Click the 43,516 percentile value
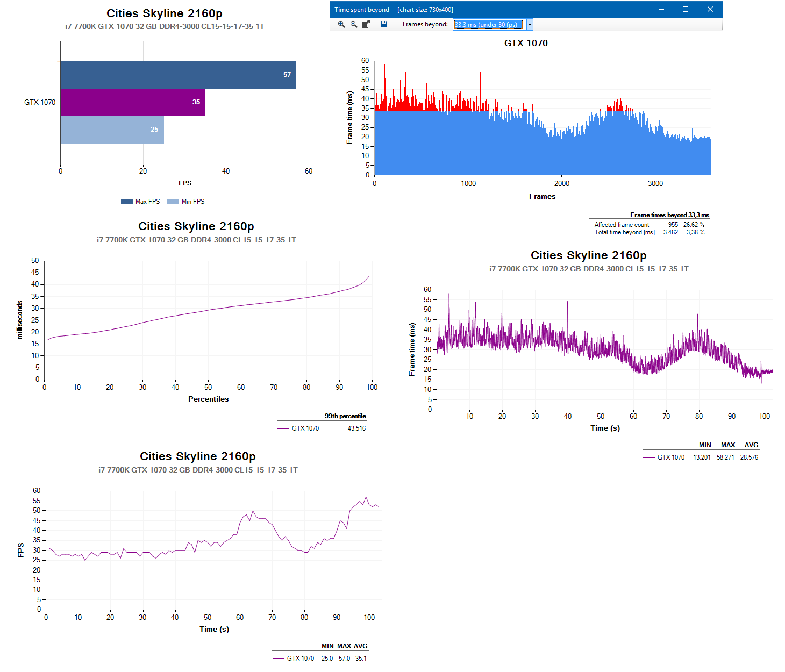This screenshot has width=785, height=672. pos(356,428)
